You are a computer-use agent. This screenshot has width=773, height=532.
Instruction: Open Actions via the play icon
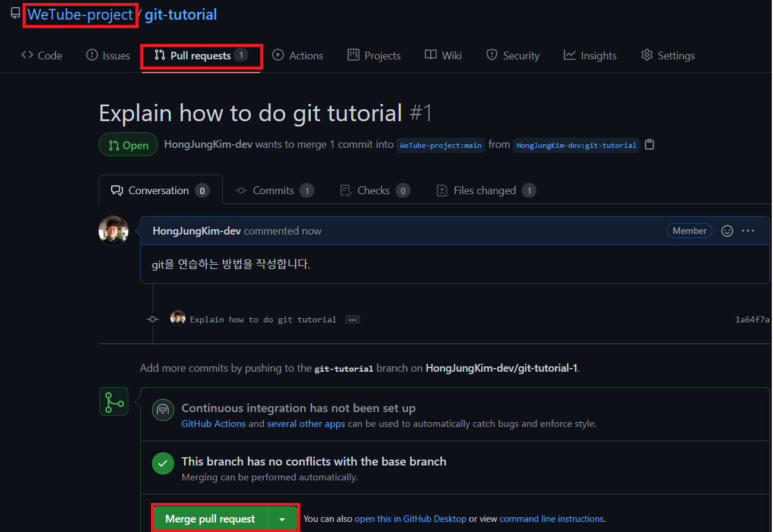pos(277,55)
